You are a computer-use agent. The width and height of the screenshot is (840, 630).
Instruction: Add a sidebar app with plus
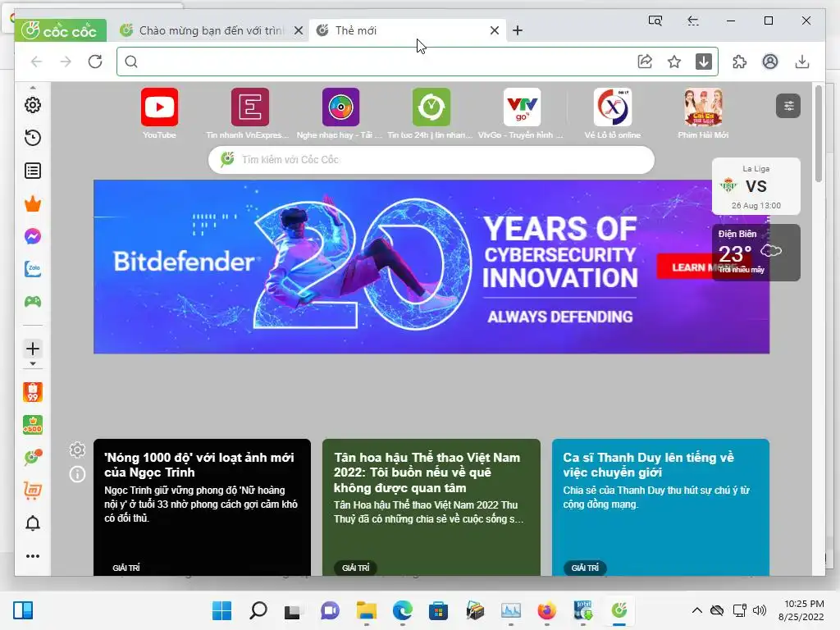33,349
